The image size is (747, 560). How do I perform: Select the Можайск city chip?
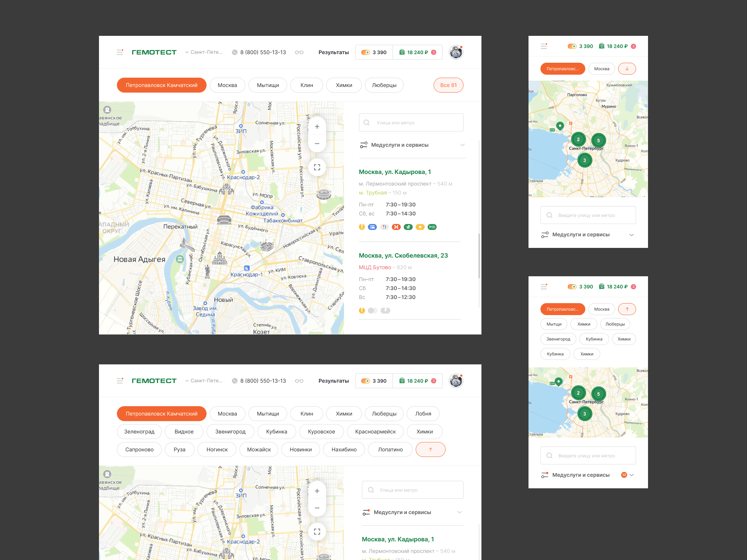(x=259, y=449)
